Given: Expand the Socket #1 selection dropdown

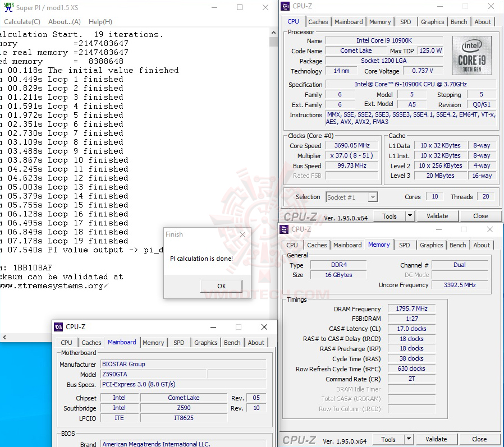Looking at the screenshot, I should (x=373, y=197).
